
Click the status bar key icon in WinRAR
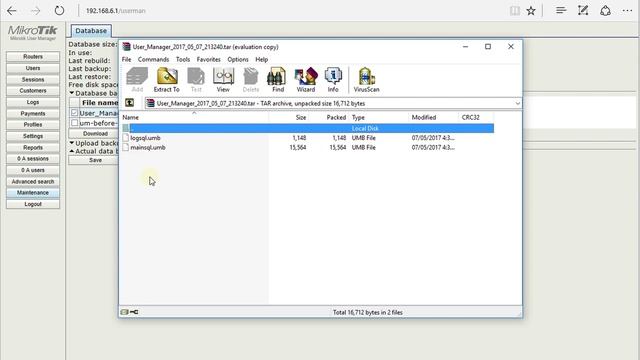click(134, 312)
